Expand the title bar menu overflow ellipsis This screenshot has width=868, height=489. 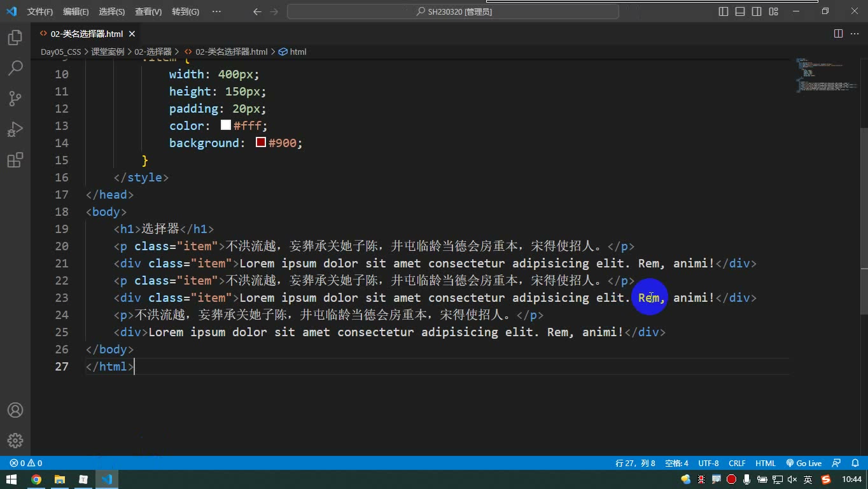pyautogui.click(x=216, y=11)
